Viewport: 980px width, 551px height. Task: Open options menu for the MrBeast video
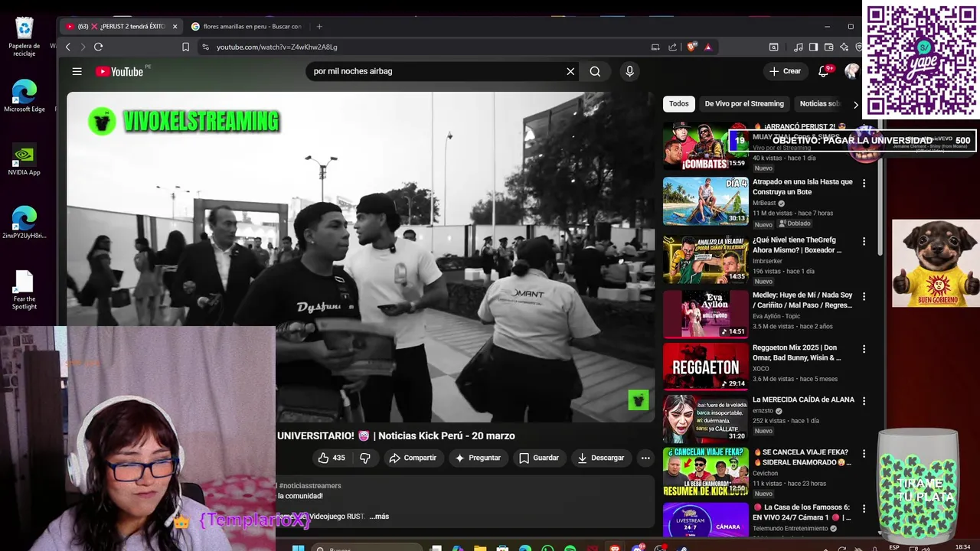(864, 183)
